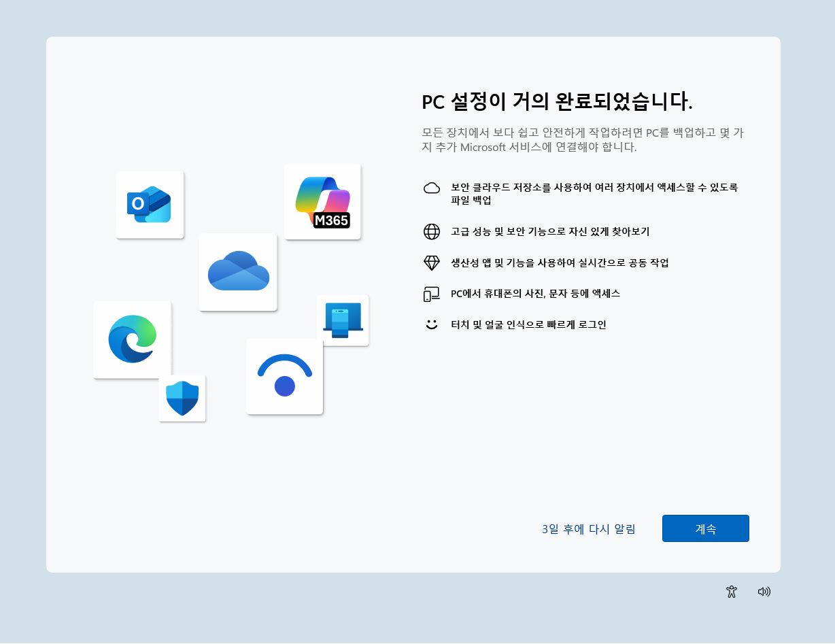
Task: Open the accessibility options icon
Action: pos(732,592)
